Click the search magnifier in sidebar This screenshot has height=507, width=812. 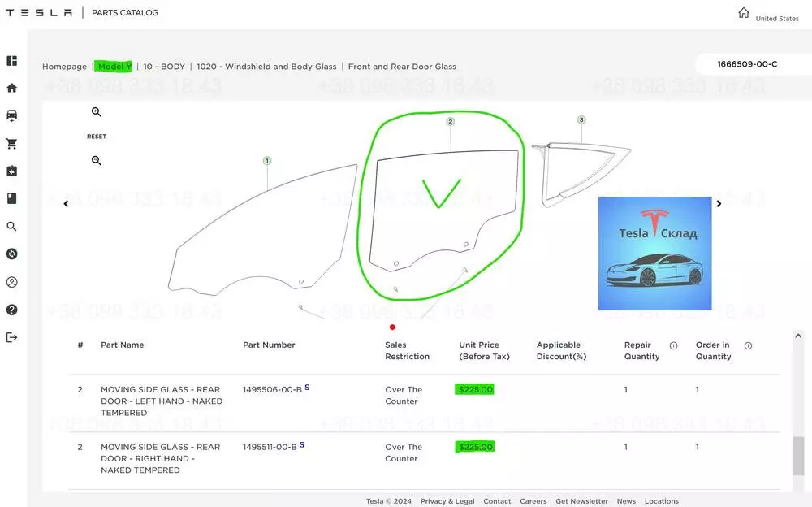click(x=12, y=227)
